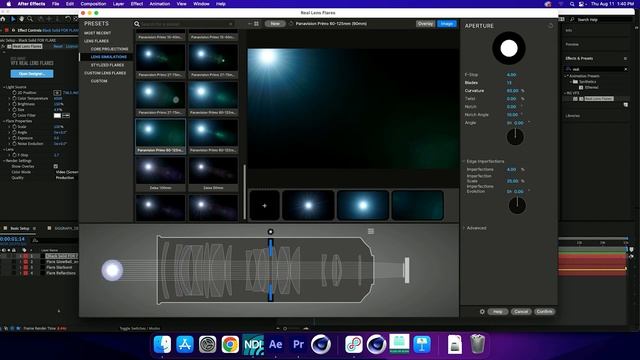Open the Animation menu
Screen dimensions: 640x360
pos(160,4)
